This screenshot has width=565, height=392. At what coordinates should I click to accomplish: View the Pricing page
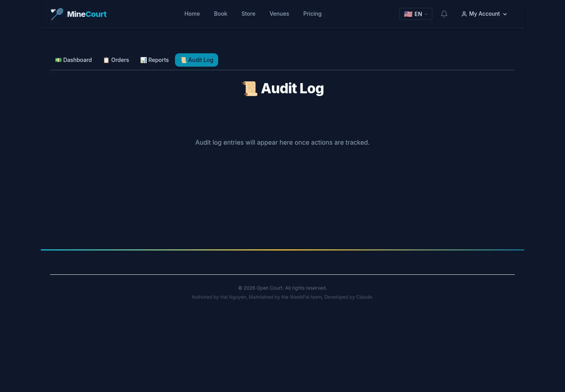coord(312,14)
